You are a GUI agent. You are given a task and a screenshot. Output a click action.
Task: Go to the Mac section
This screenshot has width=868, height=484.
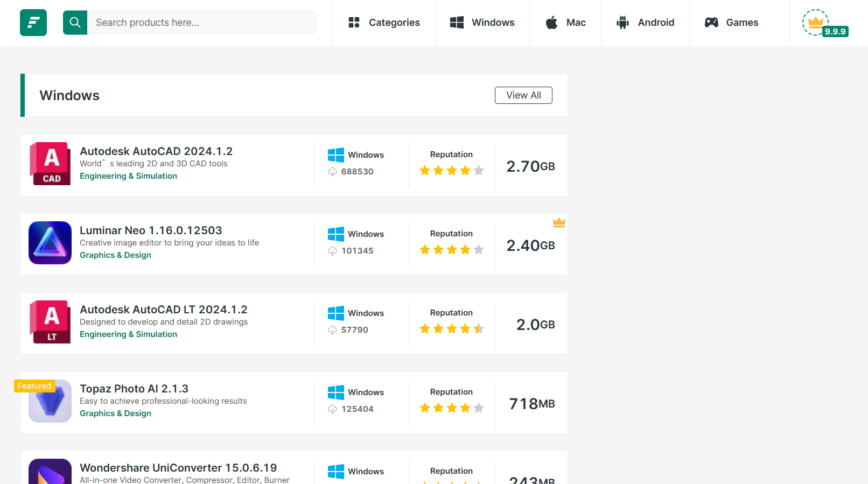coord(565,23)
